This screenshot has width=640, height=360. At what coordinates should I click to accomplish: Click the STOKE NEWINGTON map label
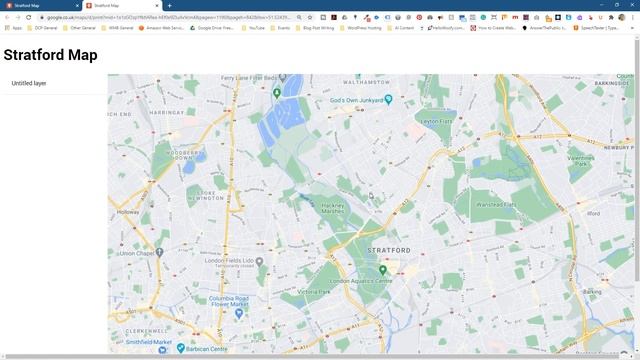[206, 196]
